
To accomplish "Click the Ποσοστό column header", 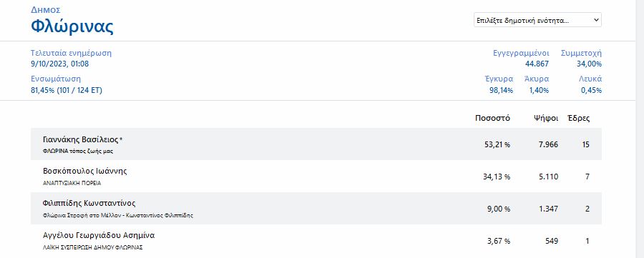I will point(492,118).
